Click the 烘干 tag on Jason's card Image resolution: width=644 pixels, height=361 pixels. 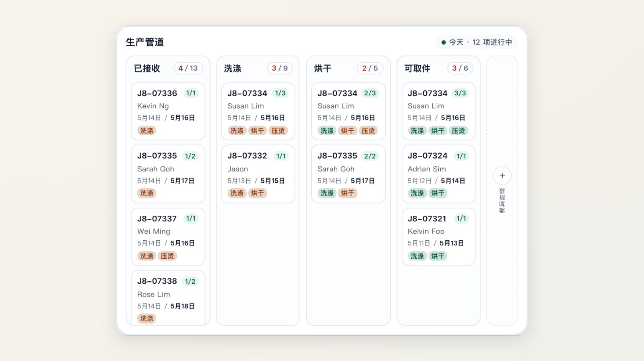tap(258, 193)
